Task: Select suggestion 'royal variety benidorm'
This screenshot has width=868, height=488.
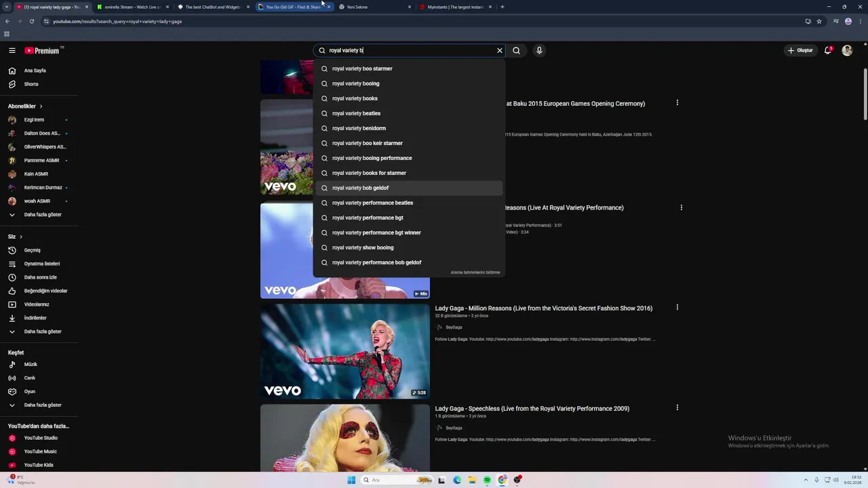Action: (x=409, y=128)
